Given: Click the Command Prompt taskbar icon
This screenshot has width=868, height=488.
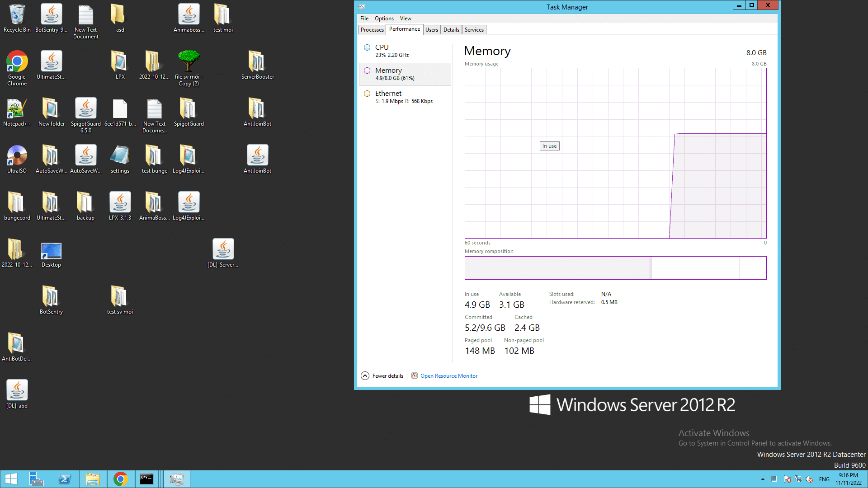Looking at the screenshot, I should tap(146, 479).
